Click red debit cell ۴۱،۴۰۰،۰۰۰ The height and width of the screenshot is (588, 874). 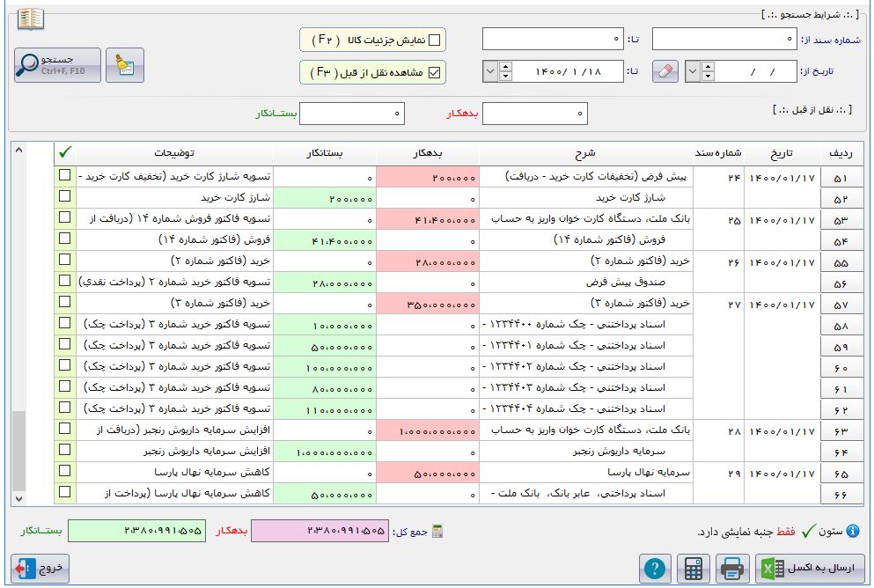point(428,219)
